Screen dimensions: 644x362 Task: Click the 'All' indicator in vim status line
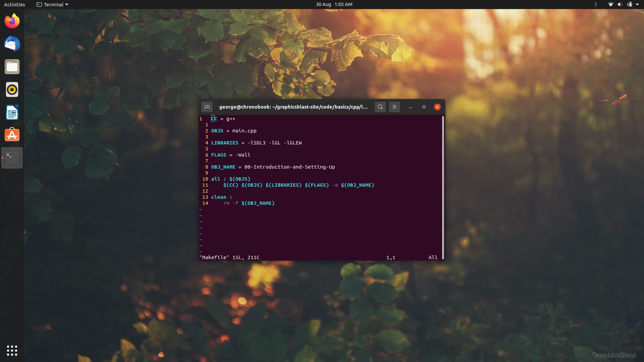433,257
